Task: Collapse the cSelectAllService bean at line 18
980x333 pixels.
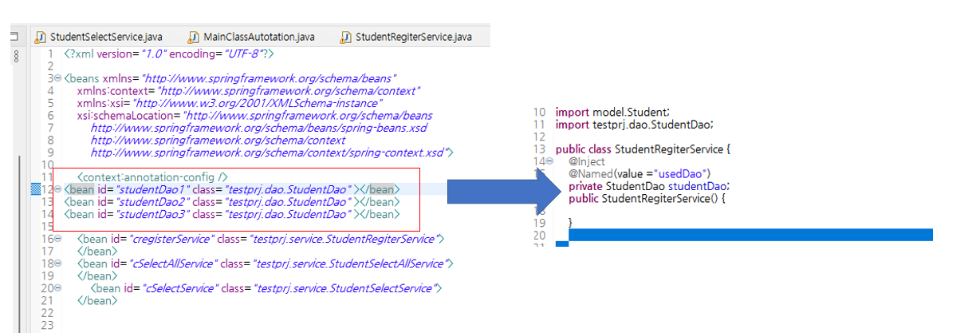Action: point(58,264)
